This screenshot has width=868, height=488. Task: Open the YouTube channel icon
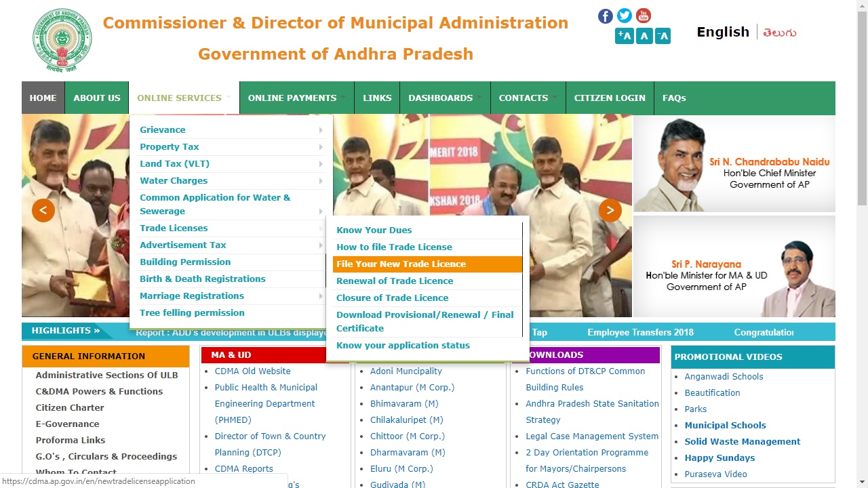[643, 16]
